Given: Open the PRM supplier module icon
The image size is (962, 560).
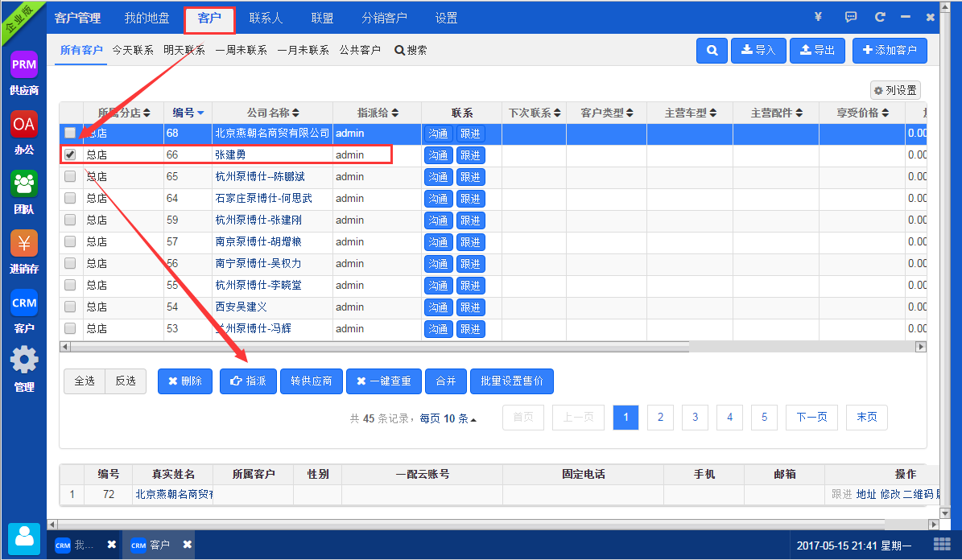Looking at the screenshot, I should click(x=23, y=64).
